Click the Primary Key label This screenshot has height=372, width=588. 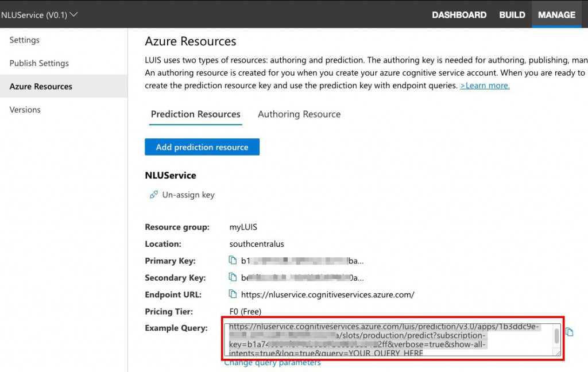[x=170, y=261]
